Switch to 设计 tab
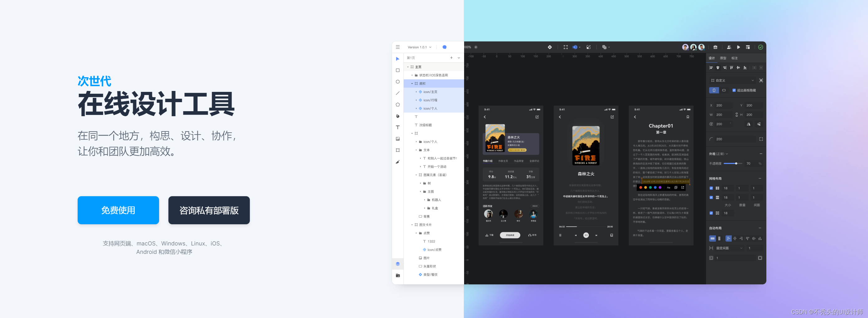Viewport: 868px width, 318px height. [x=711, y=58]
